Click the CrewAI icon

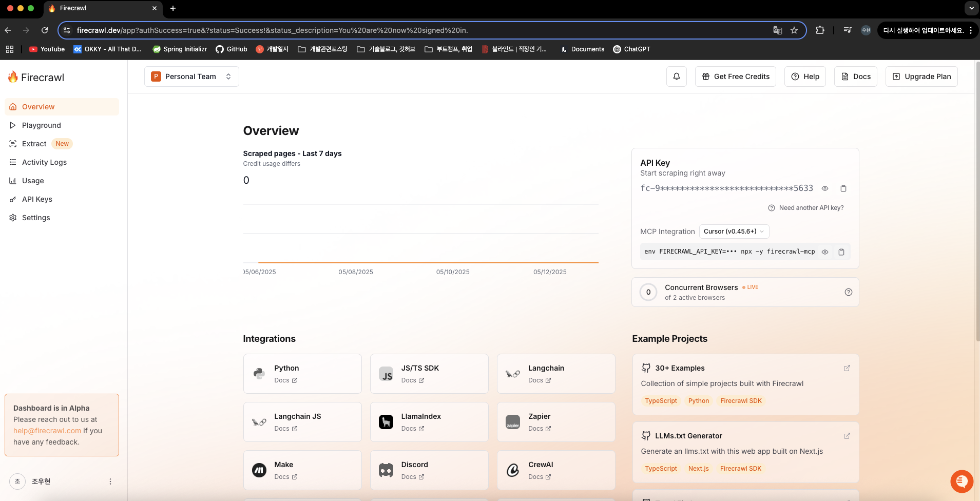click(x=513, y=470)
